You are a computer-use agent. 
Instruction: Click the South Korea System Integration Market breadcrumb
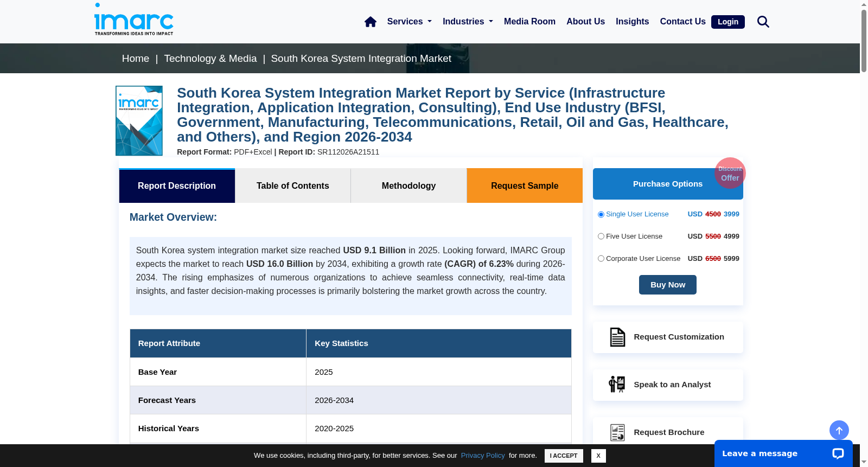point(361,59)
